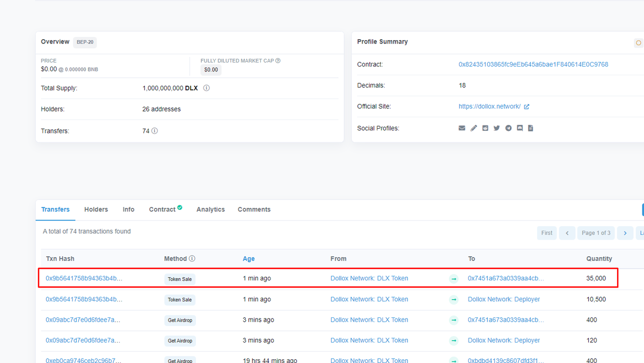This screenshot has width=644, height=363.
Task: Open the Twitter social profile icon
Action: [x=496, y=128]
